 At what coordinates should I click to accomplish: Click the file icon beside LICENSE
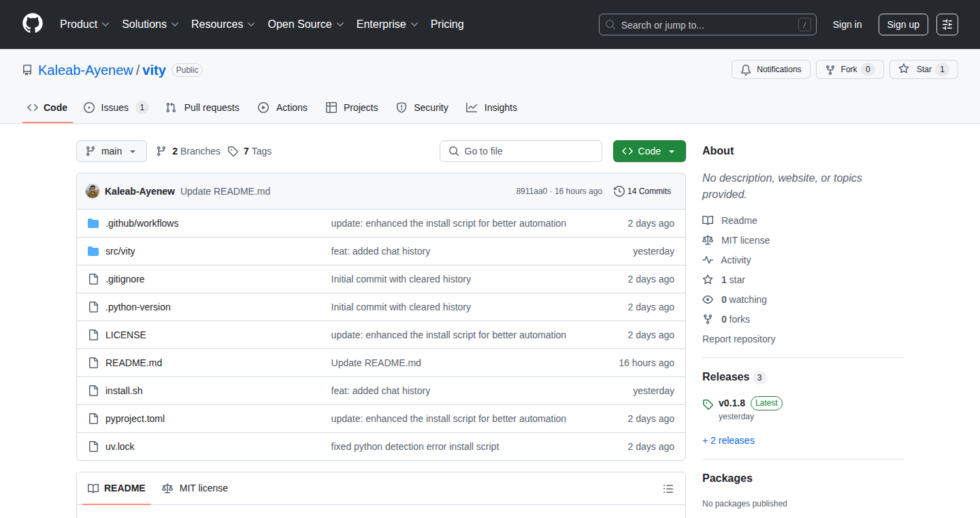[x=93, y=335]
